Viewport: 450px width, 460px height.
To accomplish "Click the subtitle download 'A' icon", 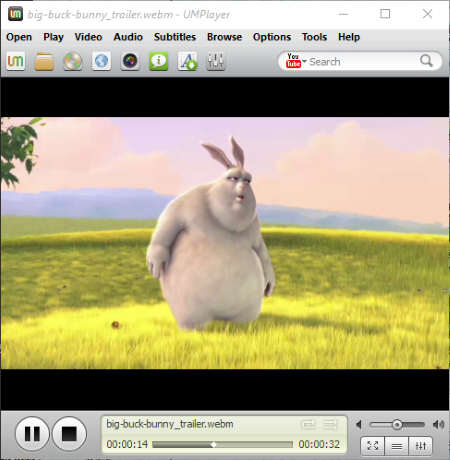I will [x=187, y=61].
